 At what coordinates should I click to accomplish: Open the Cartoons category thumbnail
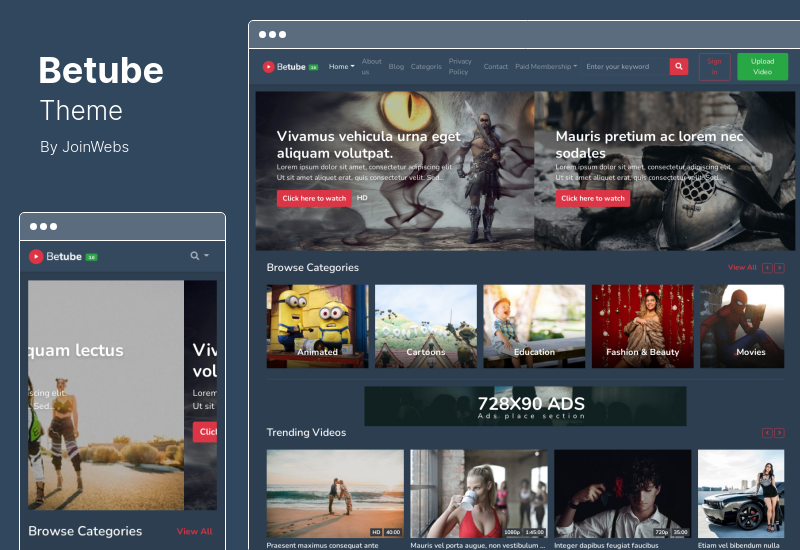point(426,327)
